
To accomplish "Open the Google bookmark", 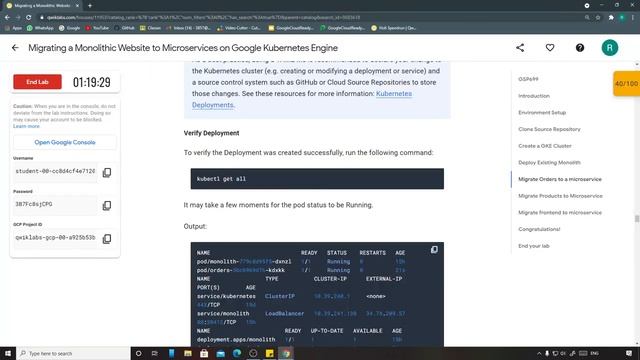I will (x=69, y=28).
